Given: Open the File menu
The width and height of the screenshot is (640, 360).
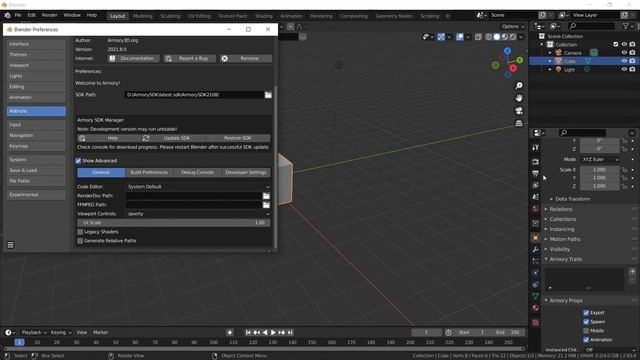Looking at the screenshot, I should (18, 15).
